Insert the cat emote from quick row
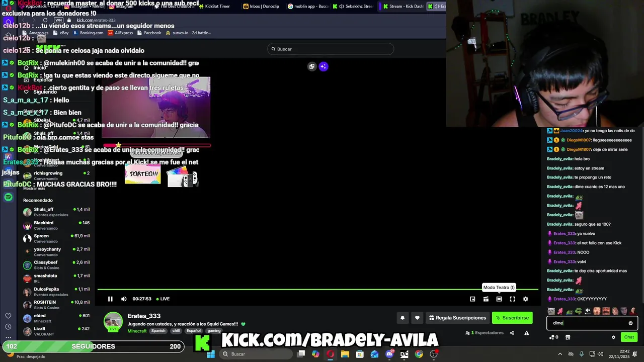Screen dimensions: 644x362 click(x=551, y=311)
